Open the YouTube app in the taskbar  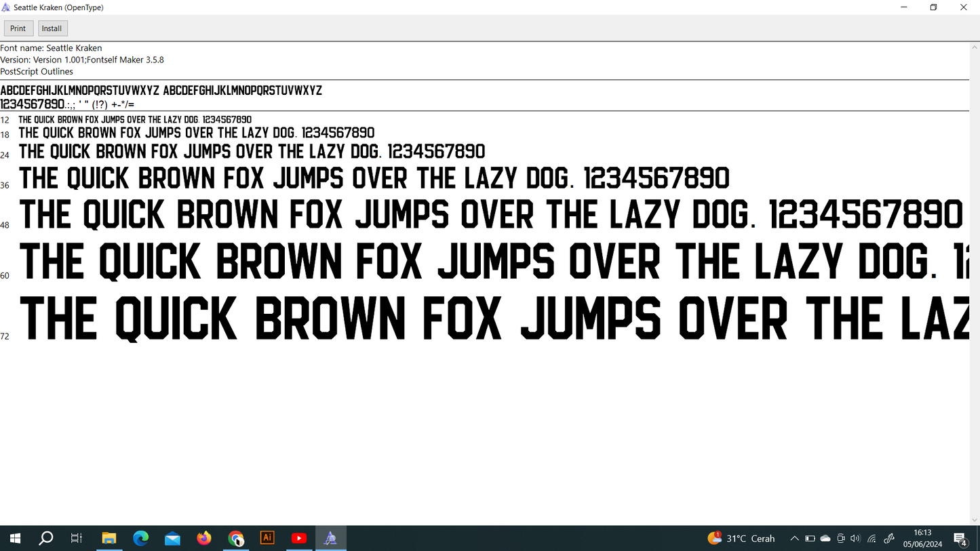tap(298, 539)
